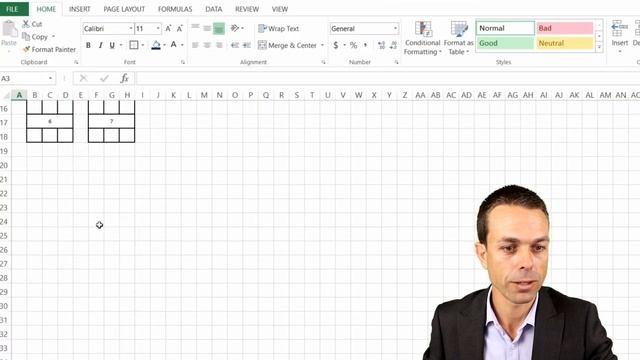
Task: Open the Name Box dropdown arrow
Action: click(50, 78)
